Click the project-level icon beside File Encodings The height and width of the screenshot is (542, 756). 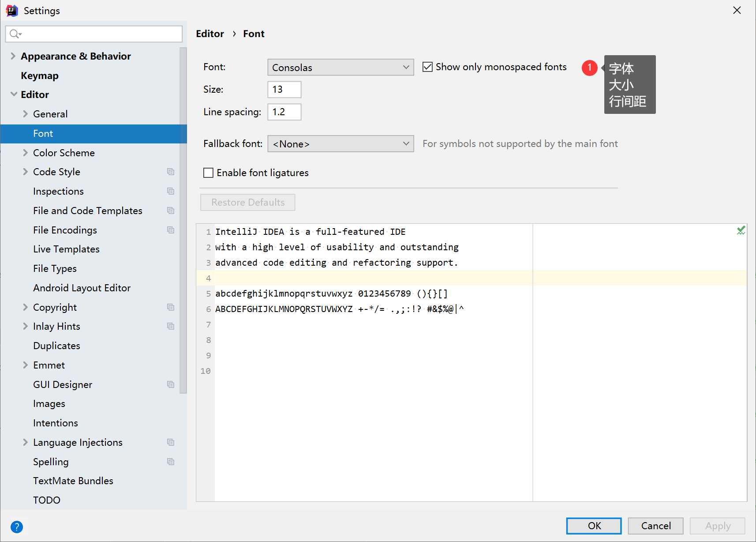click(x=171, y=230)
